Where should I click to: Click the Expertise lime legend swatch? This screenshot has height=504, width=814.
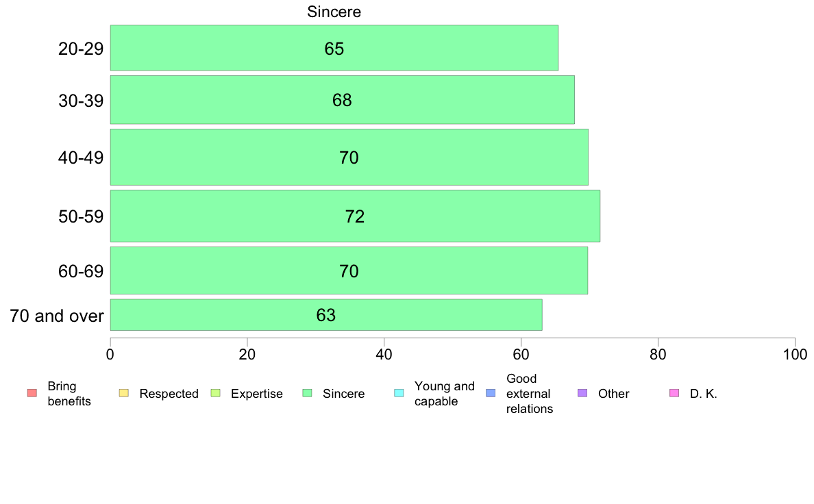[215, 393]
